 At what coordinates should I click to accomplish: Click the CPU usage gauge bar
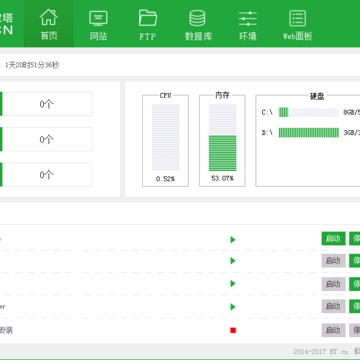pyautogui.click(x=165, y=137)
